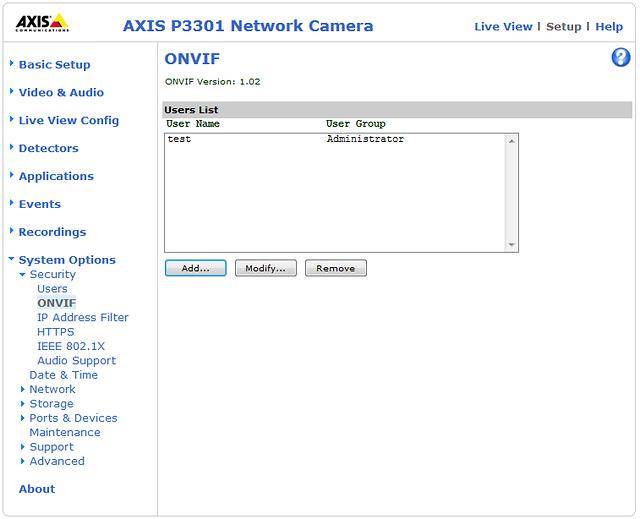Open the IP Address Filter page
The image size is (640, 519).
click(82, 317)
